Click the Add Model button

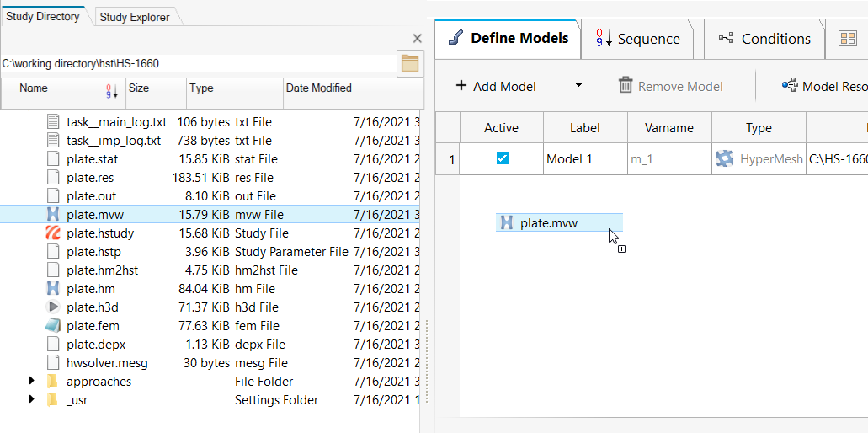coord(496,86)
